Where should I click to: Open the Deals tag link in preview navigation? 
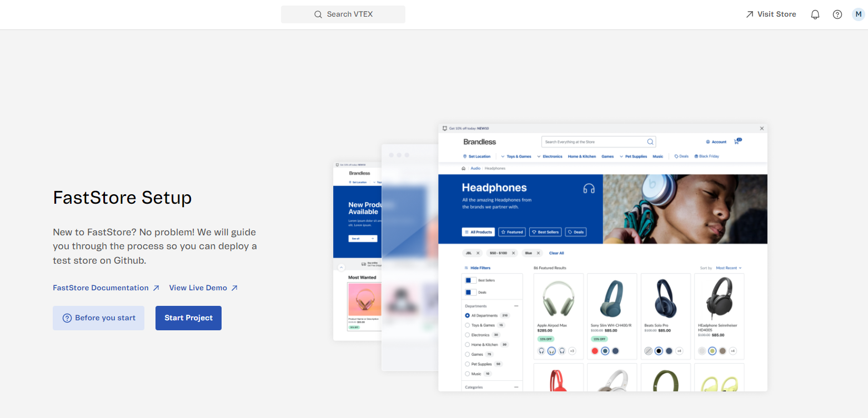(x=681, y=157)
